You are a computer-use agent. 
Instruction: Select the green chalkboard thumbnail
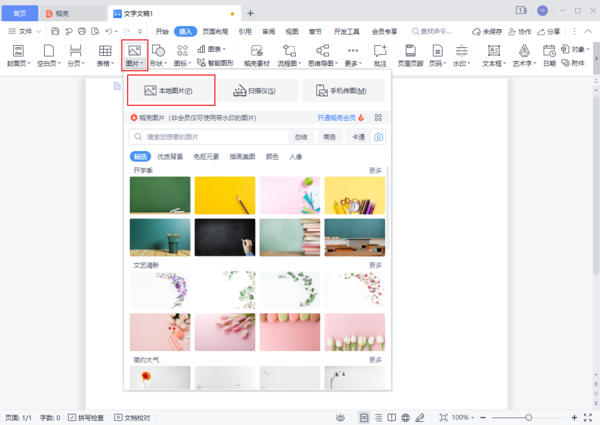click(160, 195)
